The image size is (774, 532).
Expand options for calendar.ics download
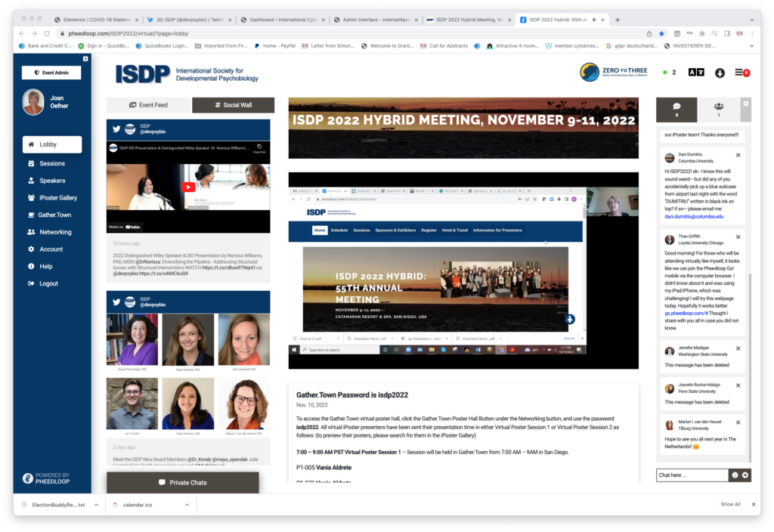coord(187,505)
